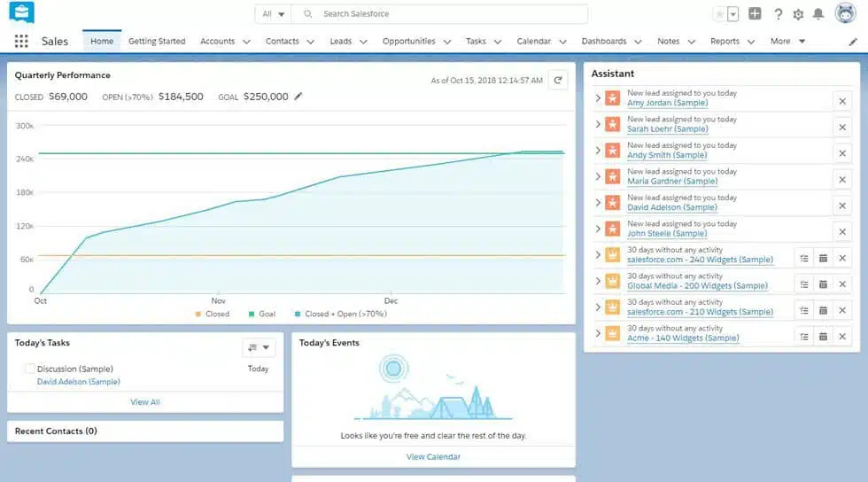Dismiss the Andy Smith lead notification
The image size is (868, 482).
click(842, 153)
